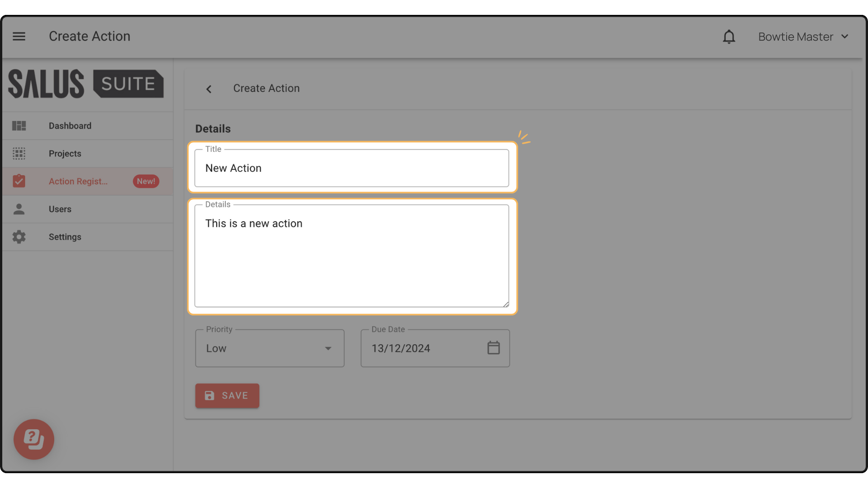Open the hamburger navigation menu
868x488 pixels.
(19, 36)
